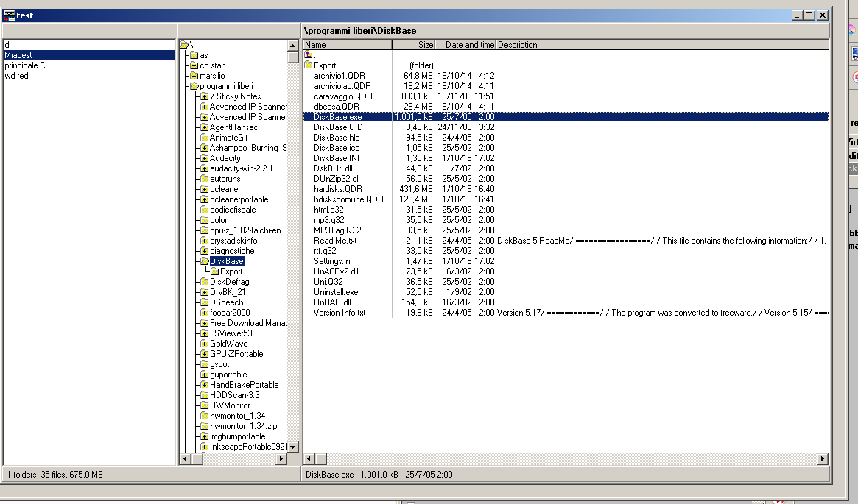
Task: Click the MP3Tag.Q32 file name
Action: [337, 231]
